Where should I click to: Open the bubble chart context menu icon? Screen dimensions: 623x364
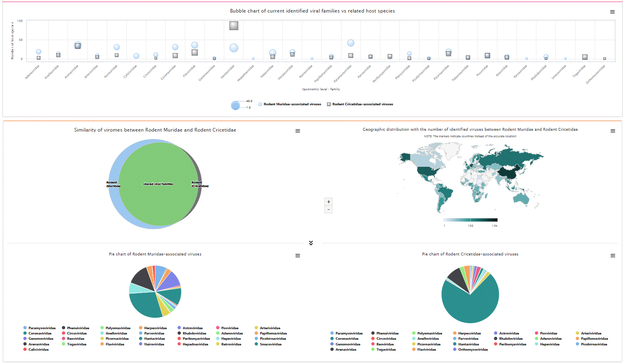pyautogui.click(x=612, y=12)
